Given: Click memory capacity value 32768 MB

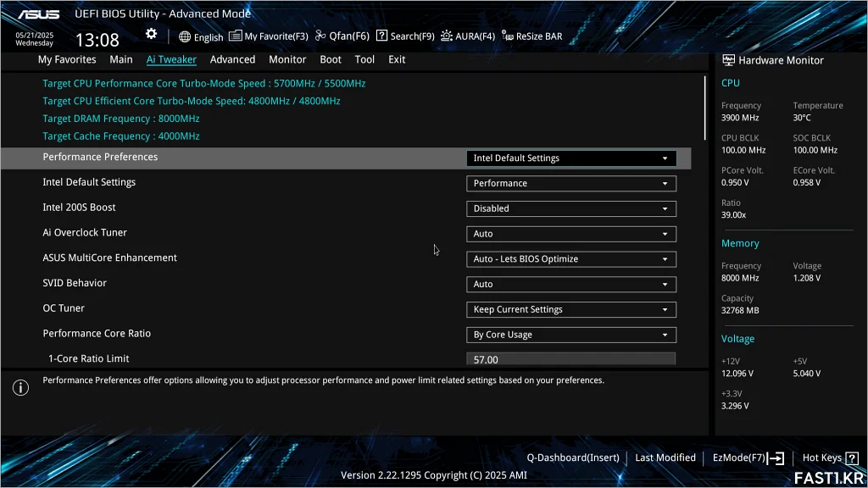Looking at the screenshot, I should (739, 310).
